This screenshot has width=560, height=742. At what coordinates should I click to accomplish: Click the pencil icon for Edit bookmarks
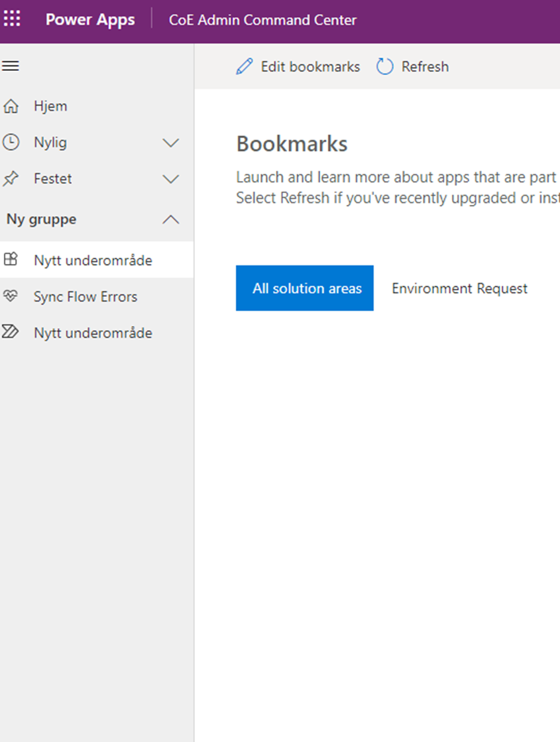click(245, 66)
